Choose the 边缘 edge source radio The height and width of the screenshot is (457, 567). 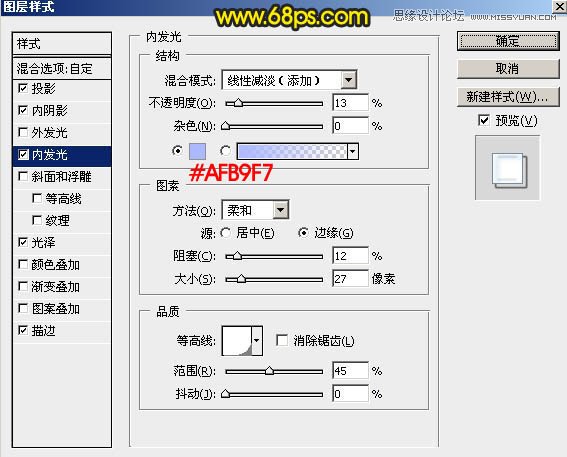point(303,233)
